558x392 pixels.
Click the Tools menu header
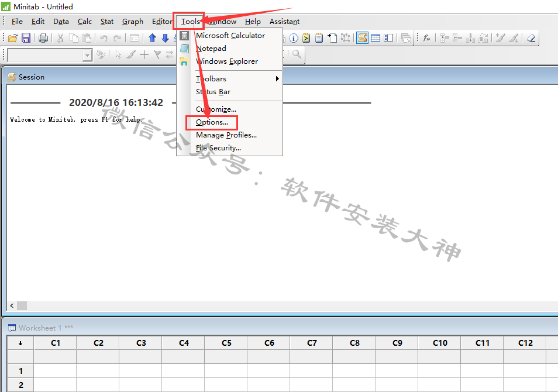point(191,22)
